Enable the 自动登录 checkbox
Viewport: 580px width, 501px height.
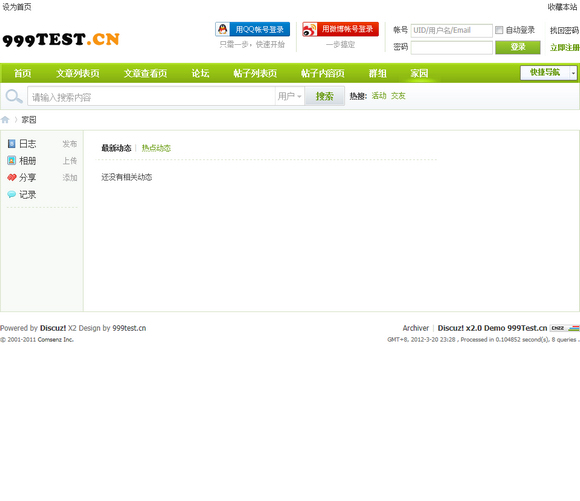[499, 30]
